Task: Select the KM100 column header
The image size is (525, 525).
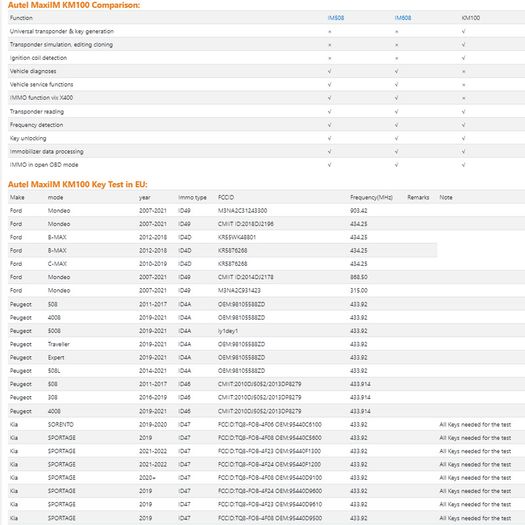Action: pyautogui.click(x=470, y=18)
